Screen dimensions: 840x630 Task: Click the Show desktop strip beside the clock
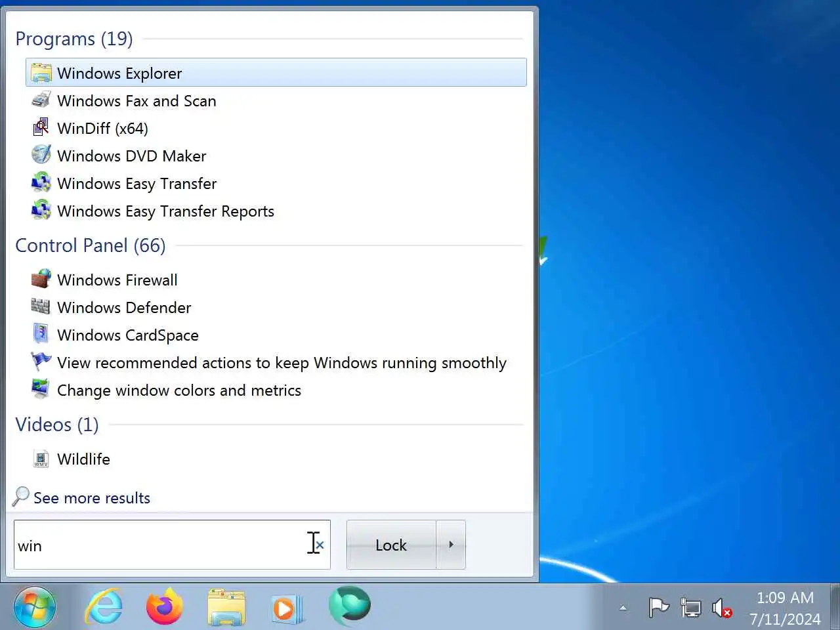tap(835, 607)
